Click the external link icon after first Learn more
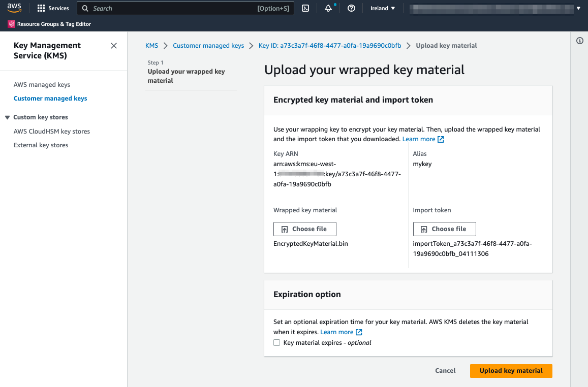This screenshot has height=387, width=588. (x=441, y=139)
